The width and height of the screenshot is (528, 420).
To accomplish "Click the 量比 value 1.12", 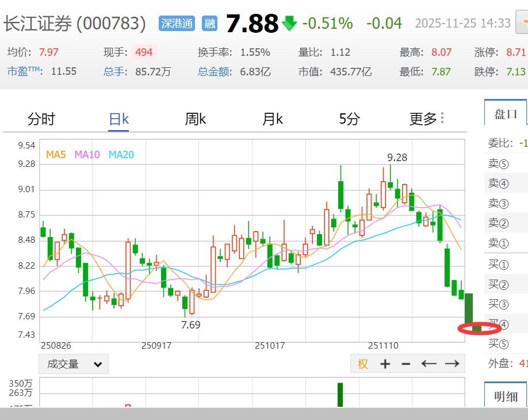I will (x=340, y=52).
